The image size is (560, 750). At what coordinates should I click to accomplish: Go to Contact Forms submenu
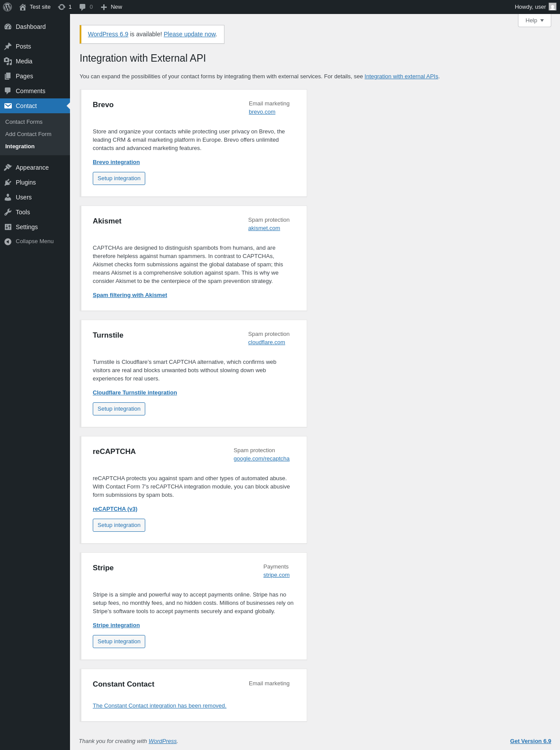24,122
